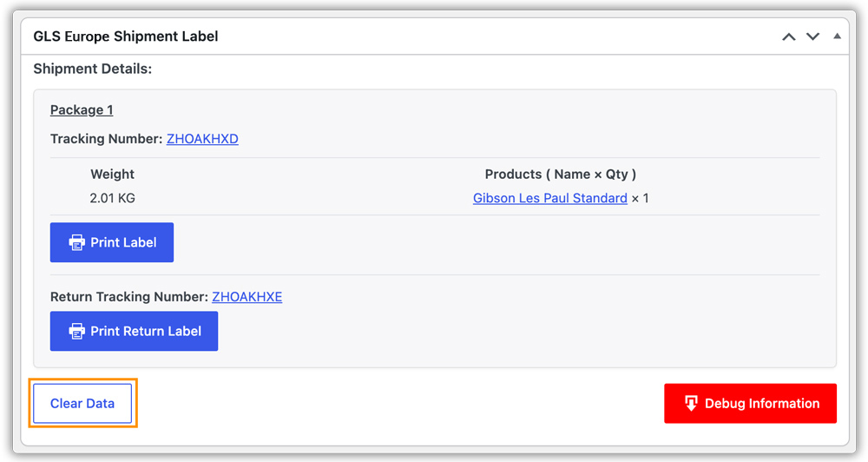Click the Tracking Number label
The width and height of the screenshot is (868, 462).
tap(107, 139)
